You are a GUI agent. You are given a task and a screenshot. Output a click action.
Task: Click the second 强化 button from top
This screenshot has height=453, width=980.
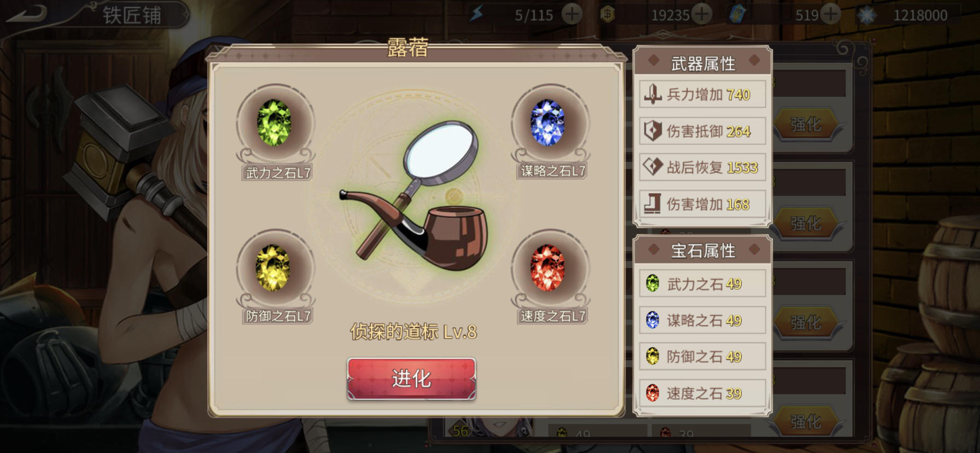tap(806, 223)
